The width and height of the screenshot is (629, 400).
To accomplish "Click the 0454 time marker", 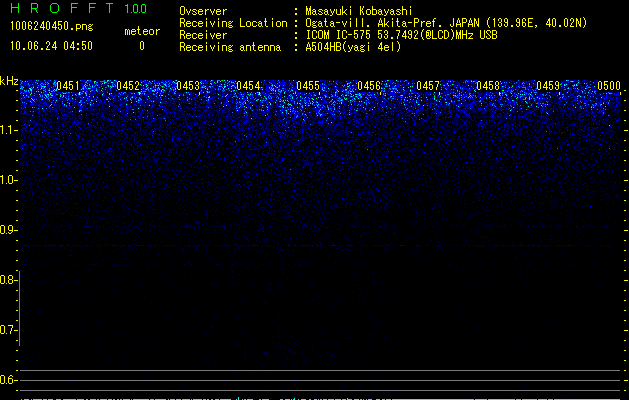I will coord(248,86).
